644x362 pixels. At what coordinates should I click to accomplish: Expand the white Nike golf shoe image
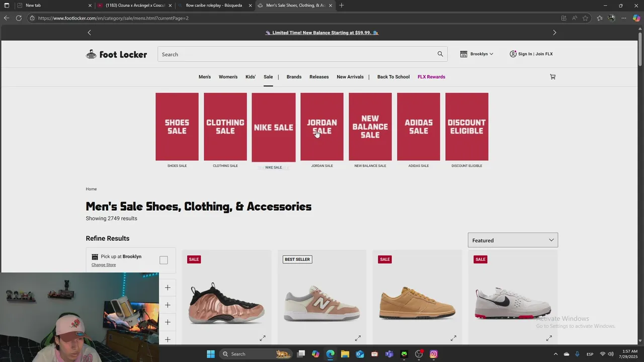pos(549,338)
